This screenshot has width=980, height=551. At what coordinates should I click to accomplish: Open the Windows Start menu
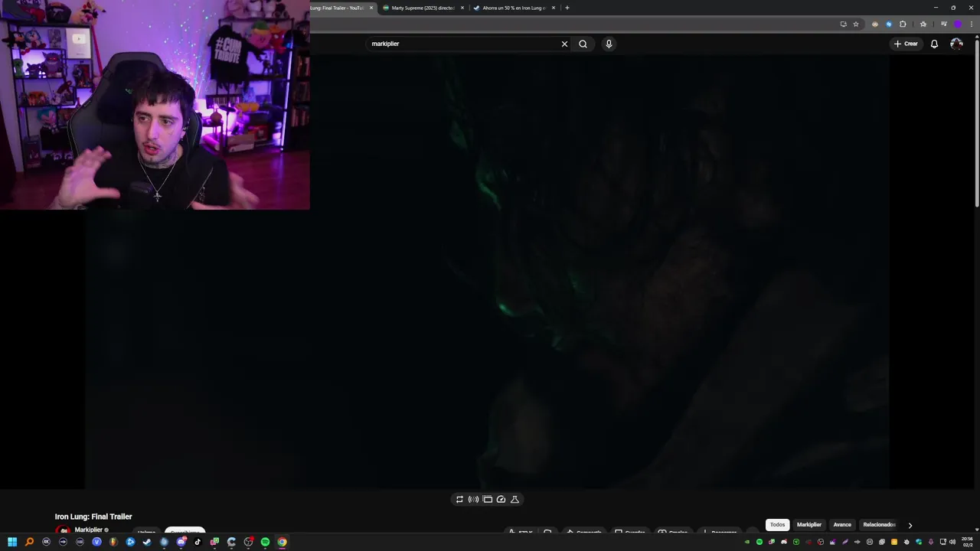click(x=12, y=542)
